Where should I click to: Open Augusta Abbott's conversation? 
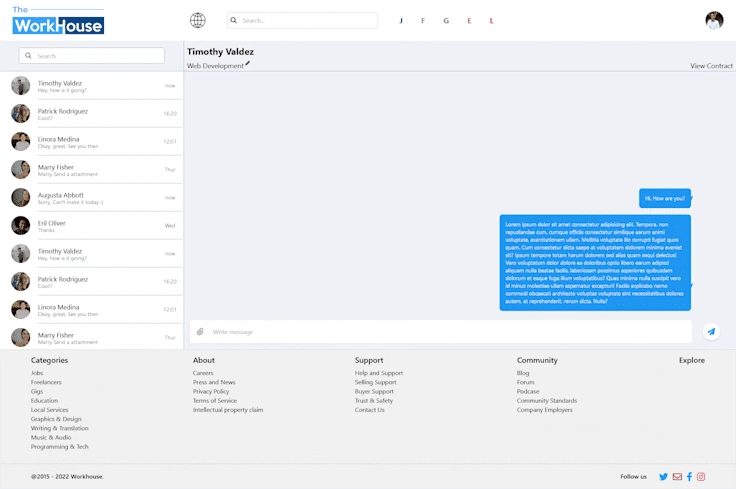92,198
